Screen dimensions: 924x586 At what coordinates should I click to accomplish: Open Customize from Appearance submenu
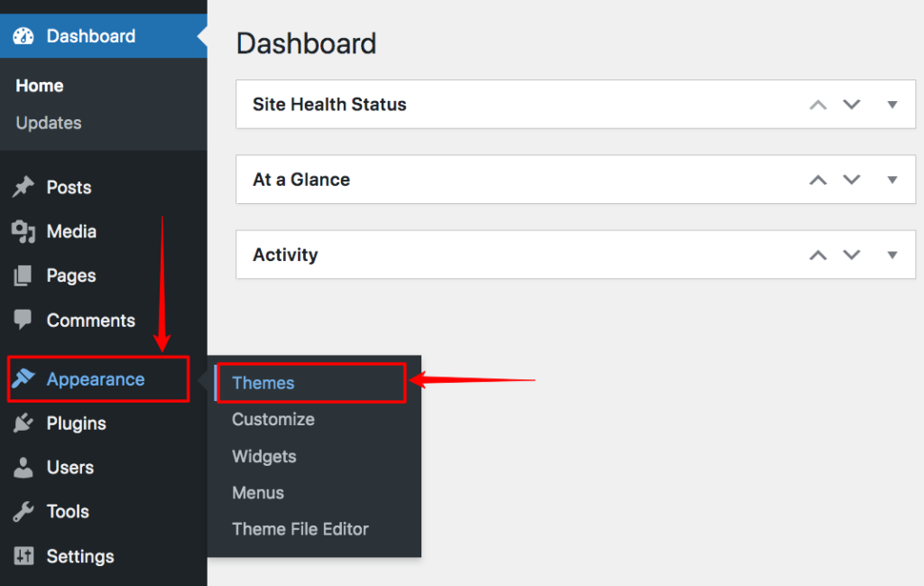click(x=273, y=419)
